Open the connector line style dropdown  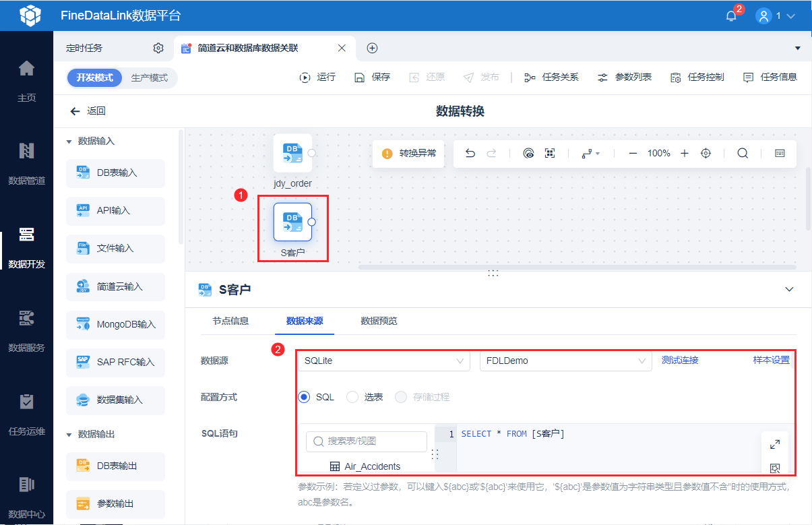pyautogui.click(x=590, y=154)
